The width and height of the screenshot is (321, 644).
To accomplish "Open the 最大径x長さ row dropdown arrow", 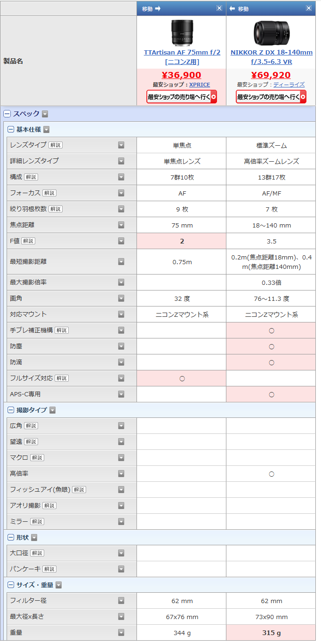I will coord(121,617).
